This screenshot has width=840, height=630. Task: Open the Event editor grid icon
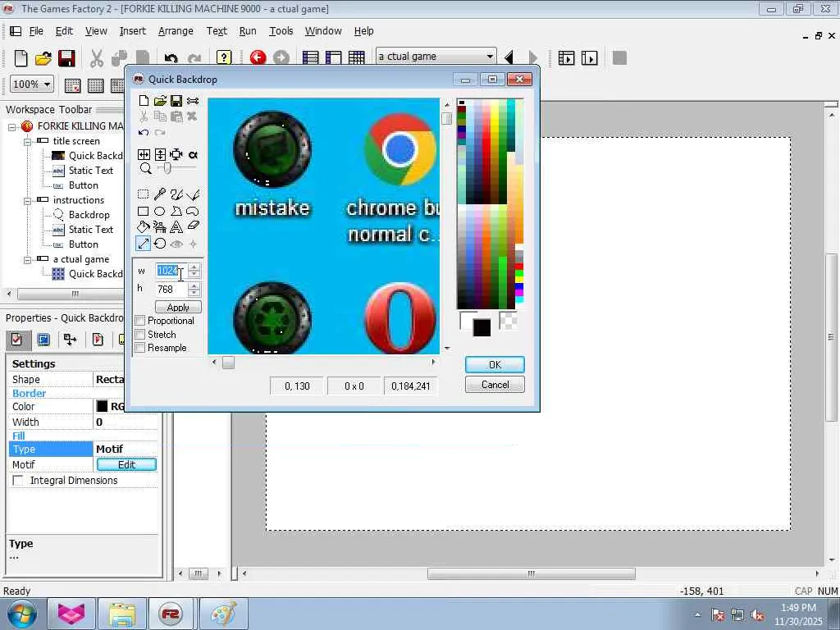point(356,57)
